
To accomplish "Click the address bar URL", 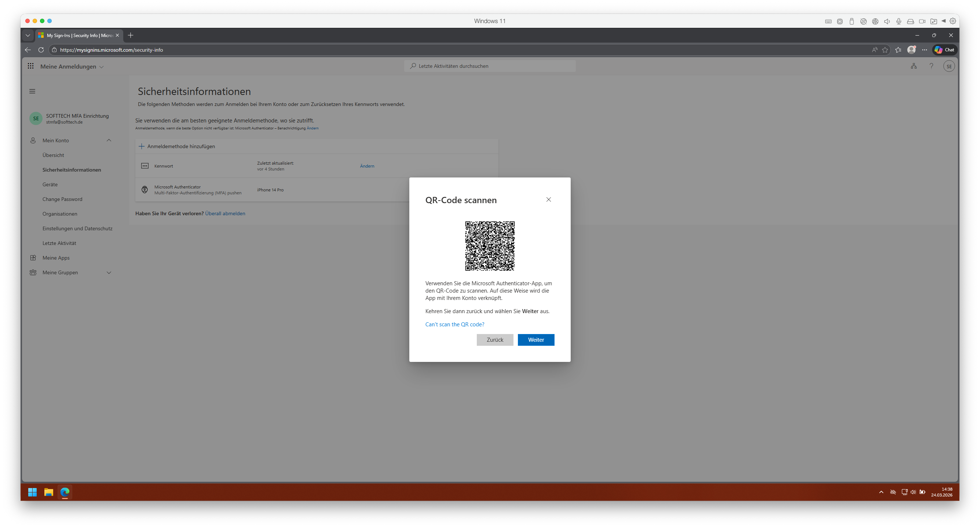I will click(111, 50).
